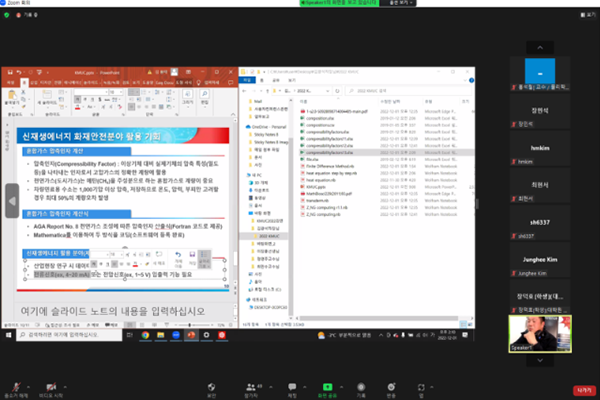Select the Junghee Kim participant tile

point(540,260)
